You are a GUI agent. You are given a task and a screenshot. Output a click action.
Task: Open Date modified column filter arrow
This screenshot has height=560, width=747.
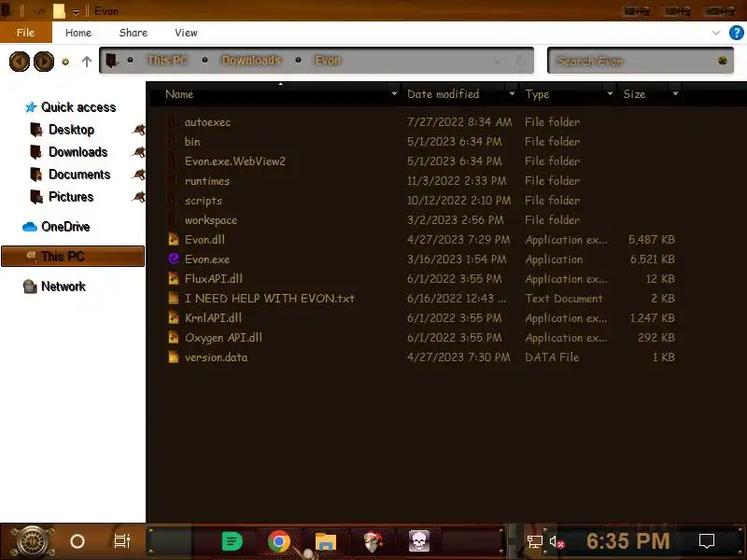coord(512,94)
